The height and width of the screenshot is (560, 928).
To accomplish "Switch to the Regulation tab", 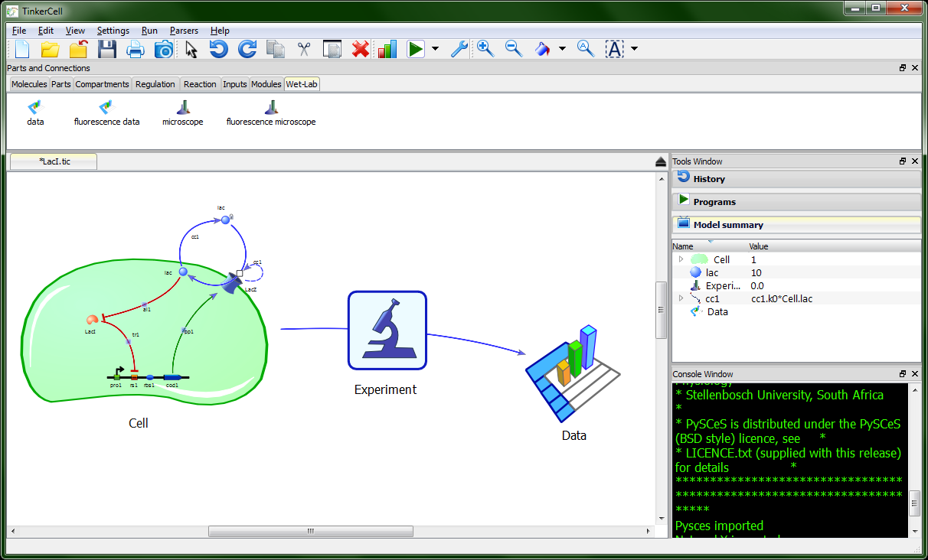I will (x=155, y=84).
